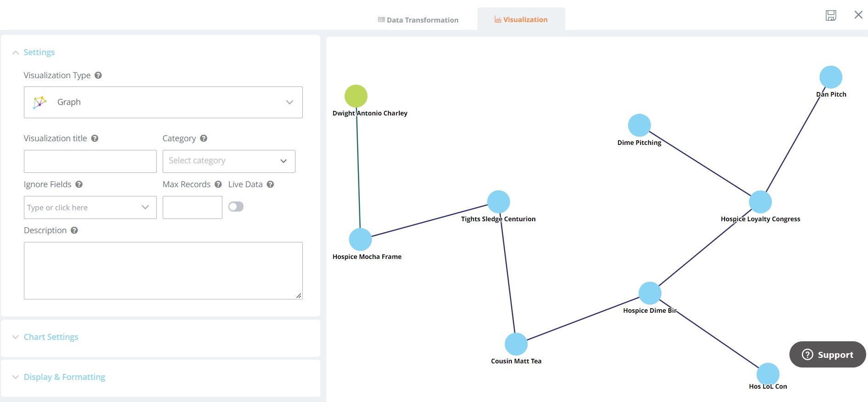
Task: Click the Live Data help icon
Action: [x=270, y=184]
